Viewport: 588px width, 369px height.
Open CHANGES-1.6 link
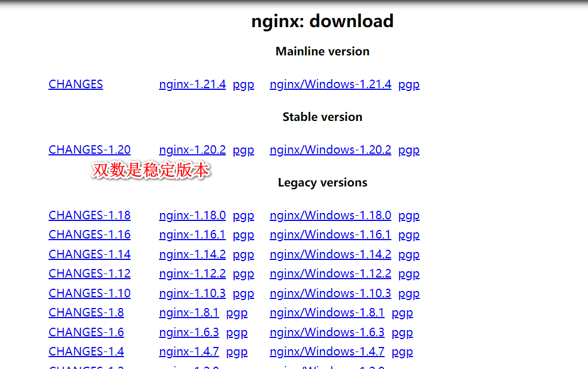[87, 332]
